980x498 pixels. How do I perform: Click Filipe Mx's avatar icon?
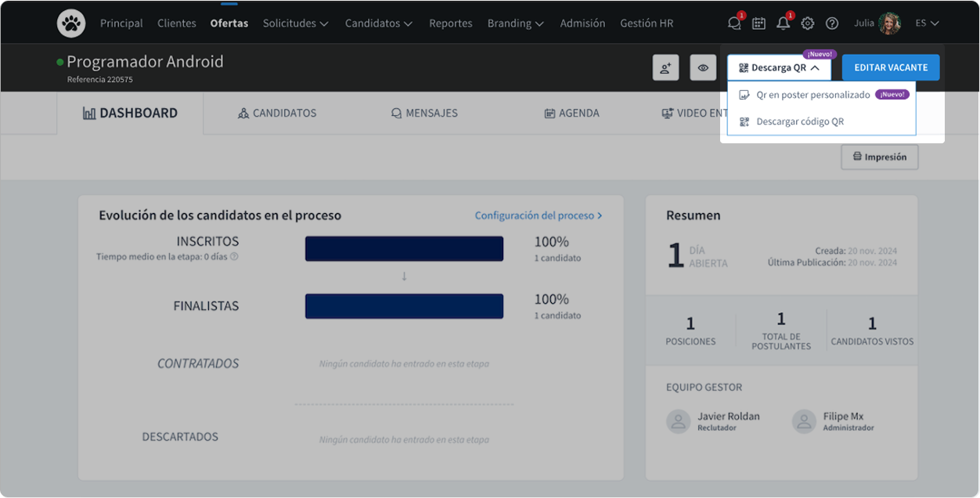tap(804, 421)
